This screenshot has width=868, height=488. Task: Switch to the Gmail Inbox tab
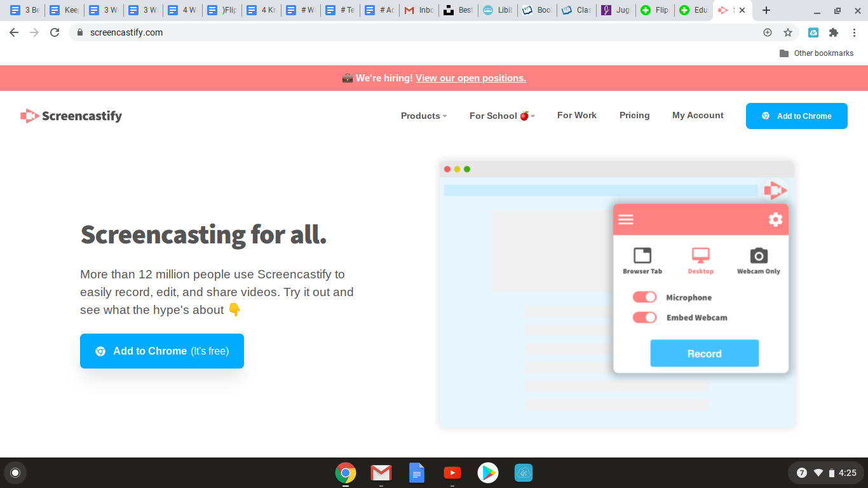tap(419, 10)
